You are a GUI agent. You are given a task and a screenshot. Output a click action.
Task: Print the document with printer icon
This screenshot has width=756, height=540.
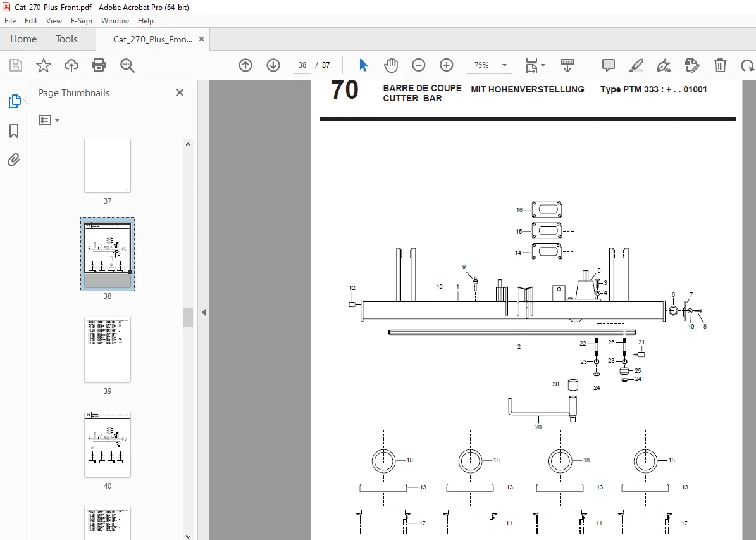pyautogui.click(x=99, y=65)
